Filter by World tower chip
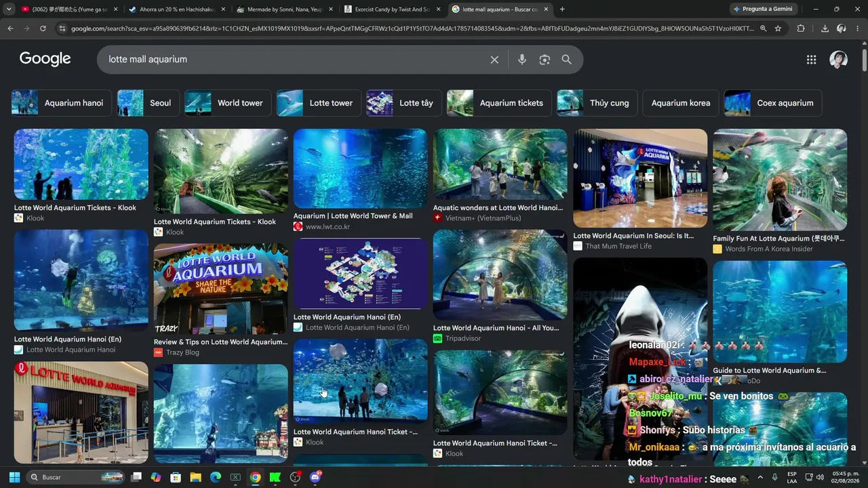Viewport: 868px width, 488px height. click(227, 103)
